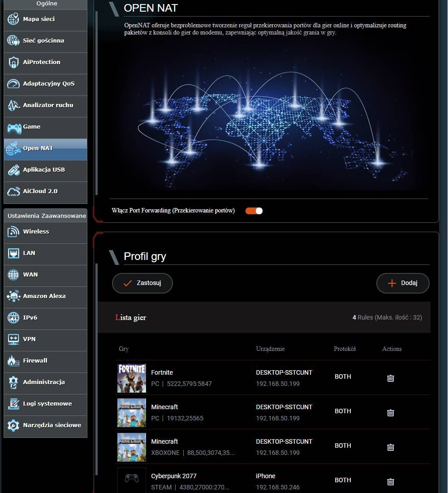Select the Fortnite game name
Image resolution: width=448 pixels, height=493 pixels.
[162, 372]
